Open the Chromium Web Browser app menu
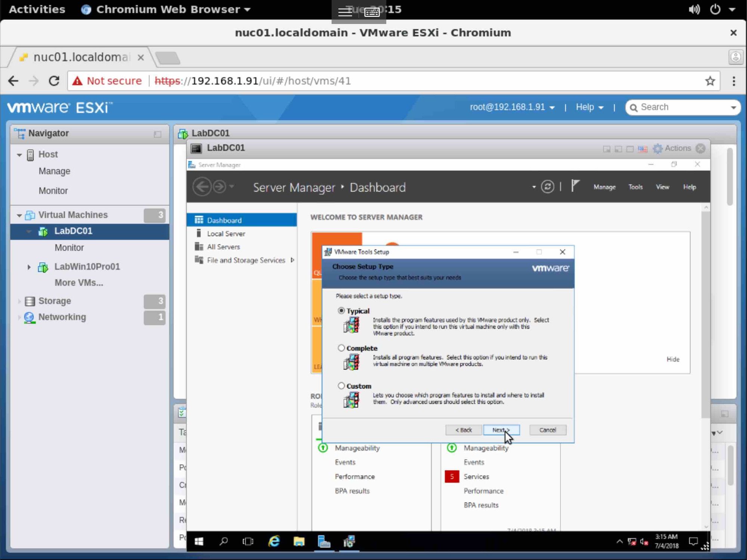 tap(166, 9)
